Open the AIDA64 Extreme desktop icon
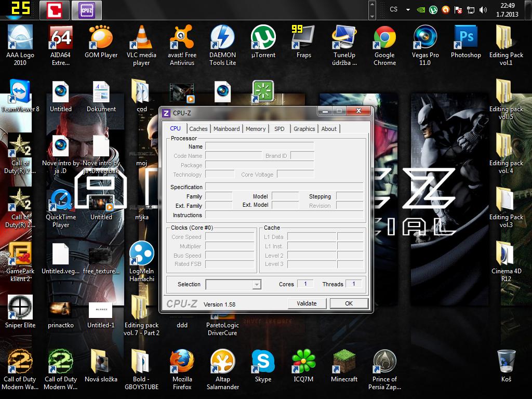This screenshot has width=532, height=399. tap(61, 38)
